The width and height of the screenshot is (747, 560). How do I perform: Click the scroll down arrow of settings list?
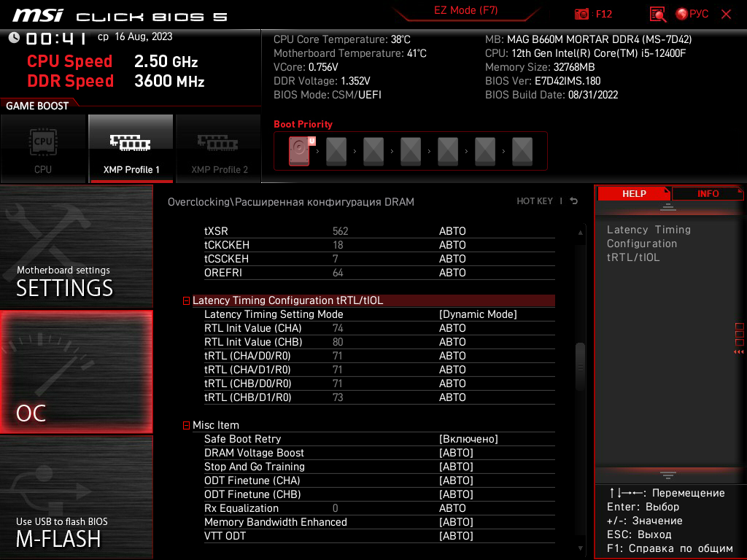click(x=580, y=548)
